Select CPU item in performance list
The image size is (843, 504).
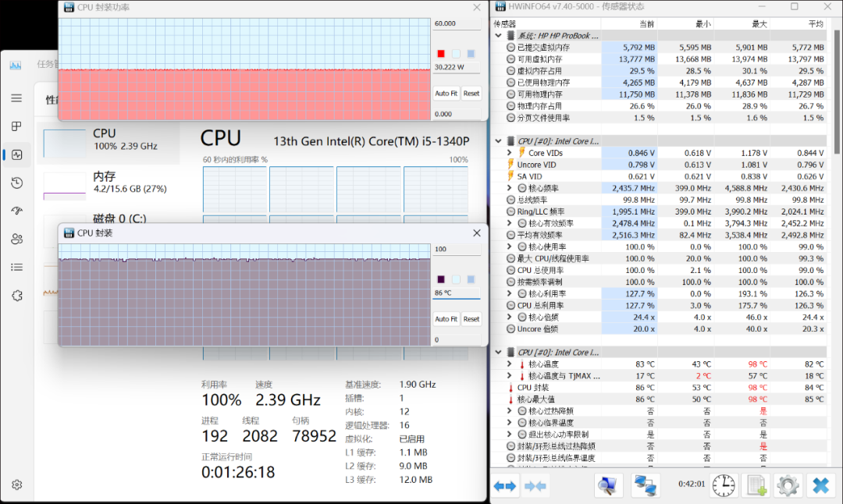(108, 140)
